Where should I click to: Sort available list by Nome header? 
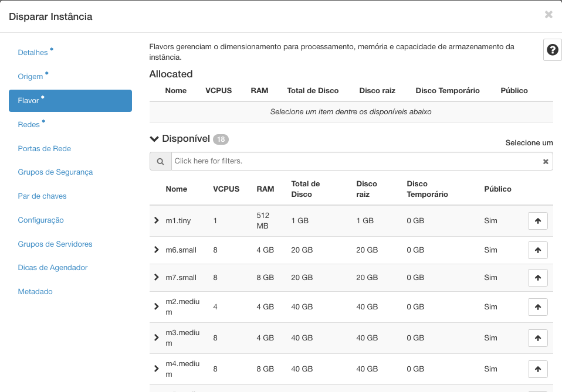click(x=177, y=189)
